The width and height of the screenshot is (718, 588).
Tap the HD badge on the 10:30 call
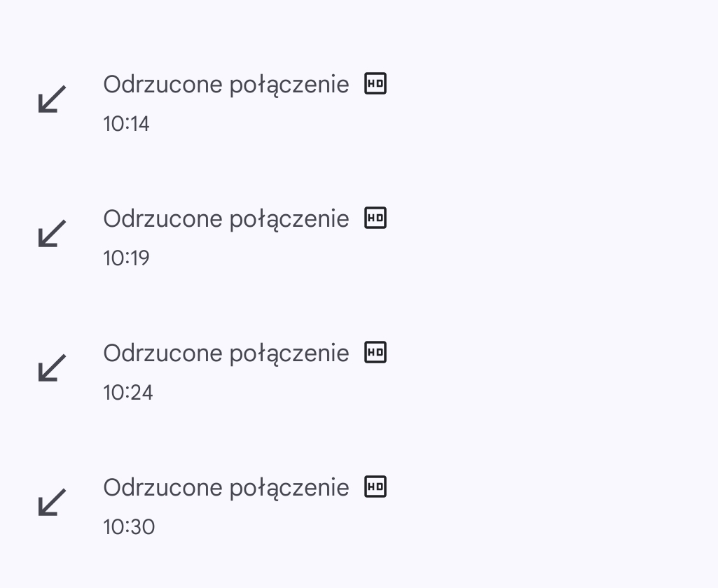[375, 486]
